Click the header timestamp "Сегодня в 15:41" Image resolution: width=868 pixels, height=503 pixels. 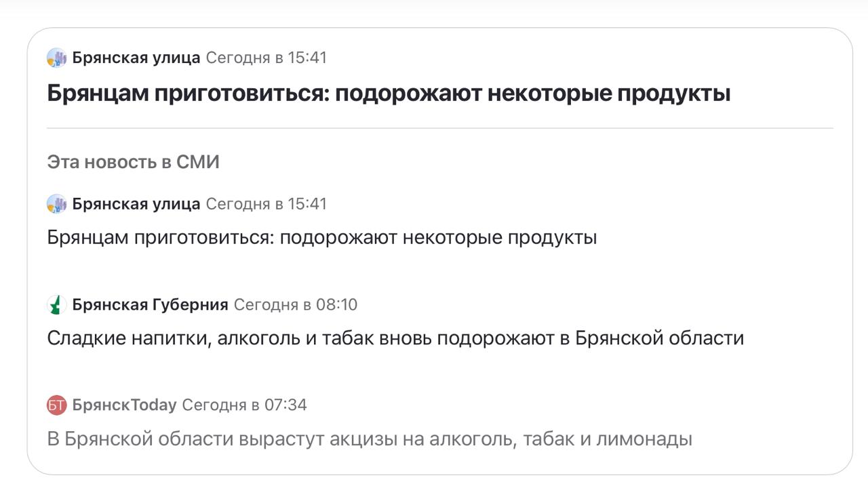pyautogui.click(x=266, y=58)
